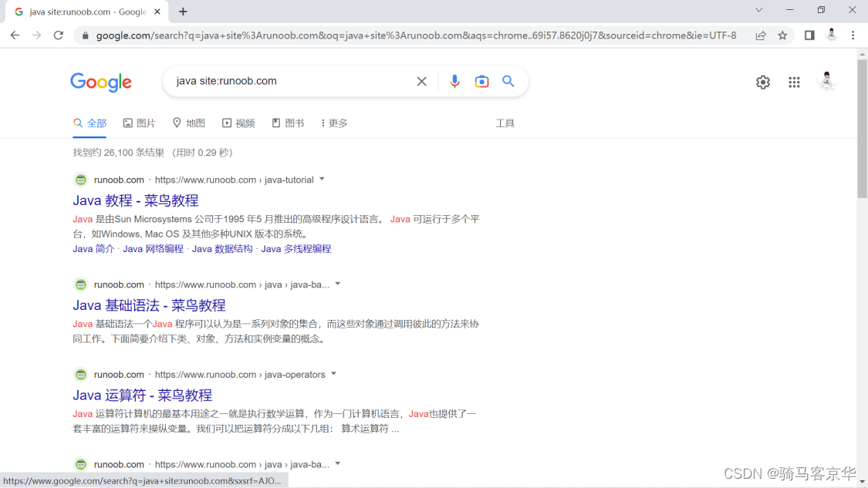Click runoob favicon of the Java 教程 result
The width and height of the screenshot is (868, 488).
coord(81,180)
